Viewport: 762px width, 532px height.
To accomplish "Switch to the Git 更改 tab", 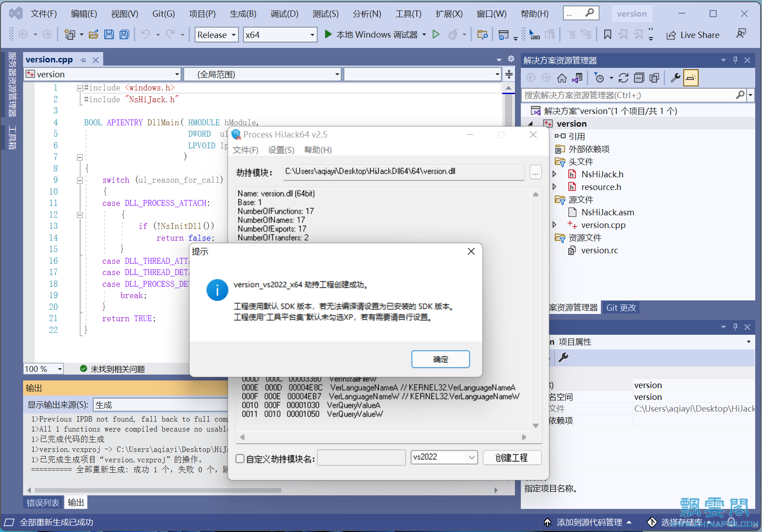I will point(621,308).
